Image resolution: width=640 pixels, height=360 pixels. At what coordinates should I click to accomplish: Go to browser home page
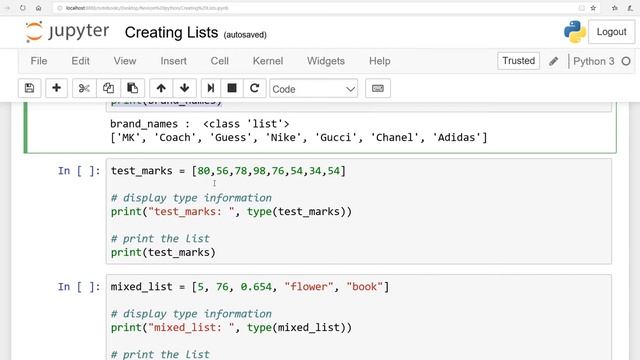[38, 8]
